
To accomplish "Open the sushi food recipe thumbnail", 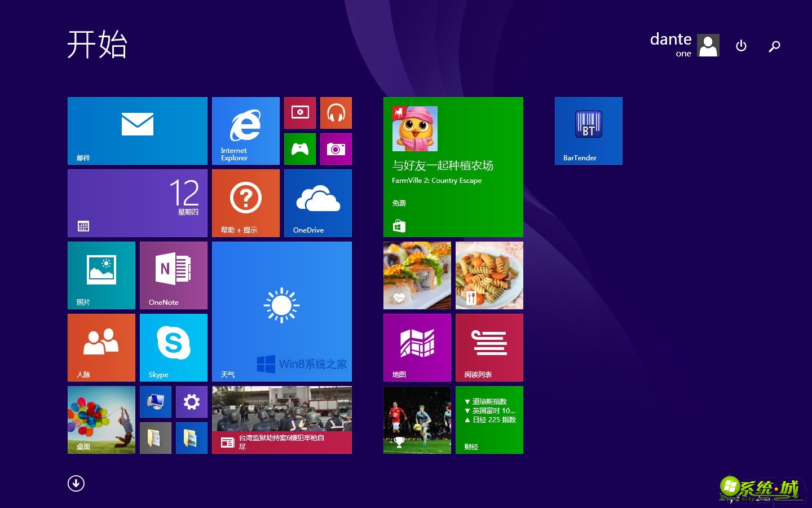I will (417, 275).
